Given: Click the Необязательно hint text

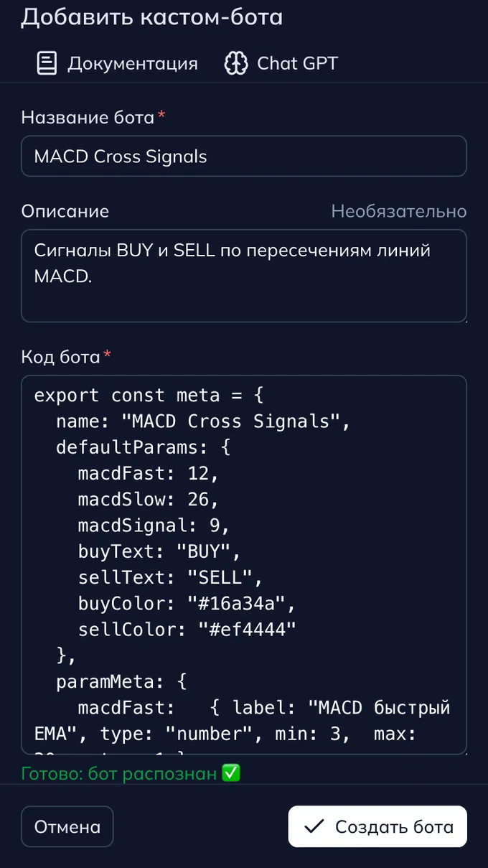Looking at the screenshot, I should 398,211.
